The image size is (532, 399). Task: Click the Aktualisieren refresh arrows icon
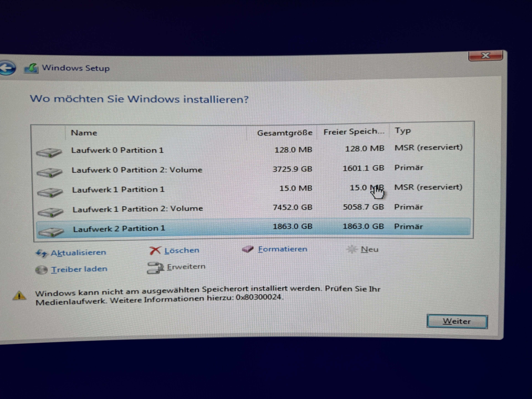(41, 253)
